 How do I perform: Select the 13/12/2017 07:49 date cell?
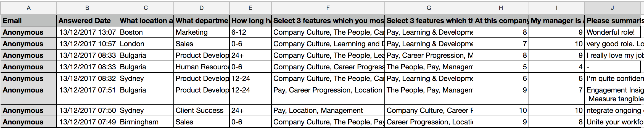point(87,122)
